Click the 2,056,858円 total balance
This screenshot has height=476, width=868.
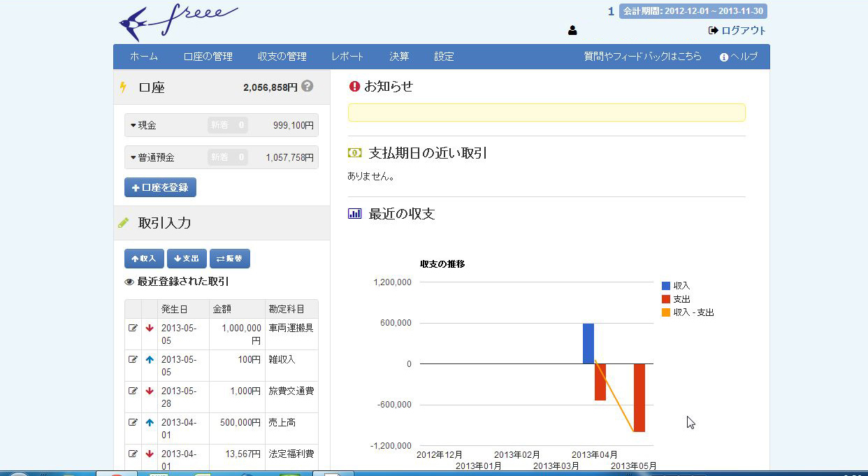tap(270, 87)
